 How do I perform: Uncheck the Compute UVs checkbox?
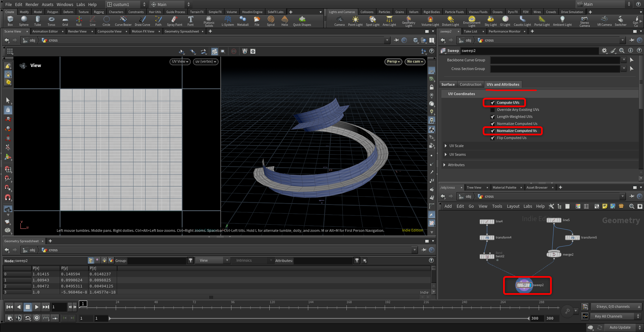click(493, 103)
